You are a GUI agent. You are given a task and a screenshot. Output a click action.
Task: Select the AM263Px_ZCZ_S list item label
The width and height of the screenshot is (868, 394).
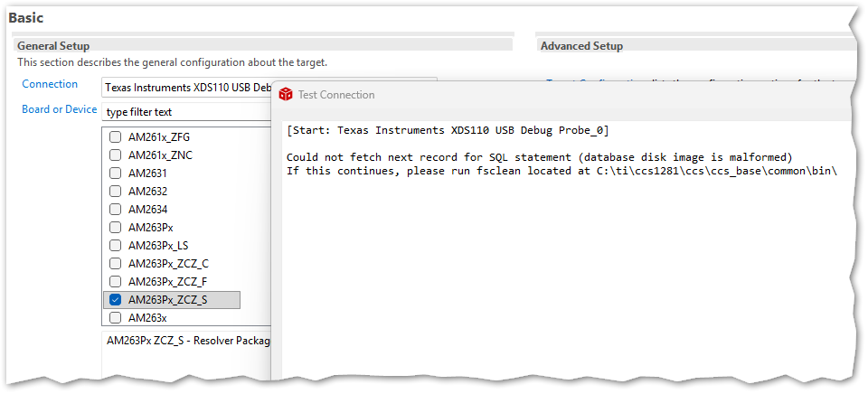coord(167,300)
